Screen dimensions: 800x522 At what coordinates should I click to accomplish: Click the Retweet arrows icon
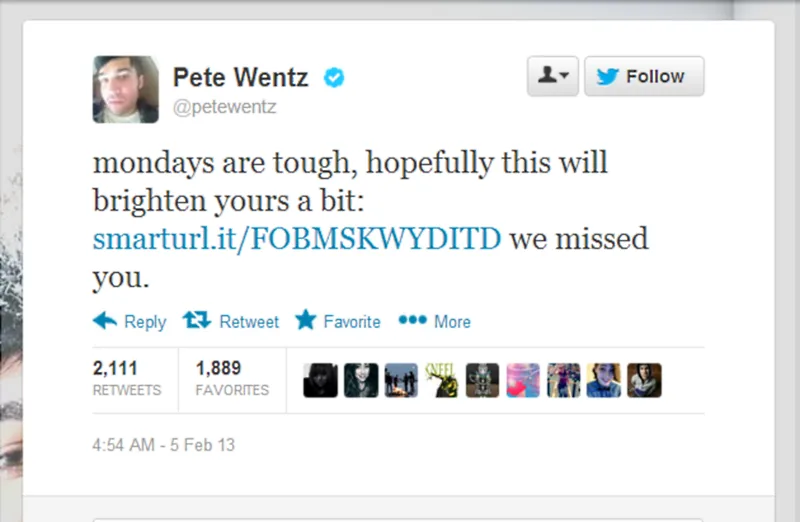(x=197, y=321)
